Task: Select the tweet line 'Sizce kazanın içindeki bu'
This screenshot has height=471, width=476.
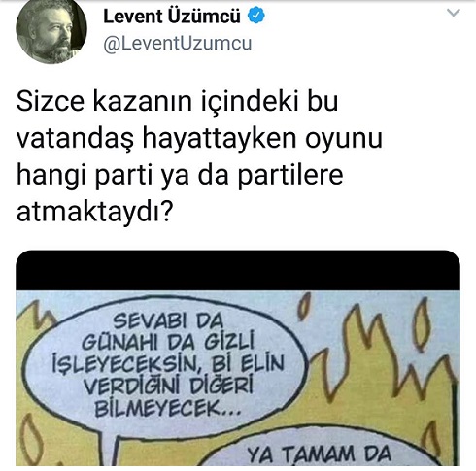Action: (177, 101)
